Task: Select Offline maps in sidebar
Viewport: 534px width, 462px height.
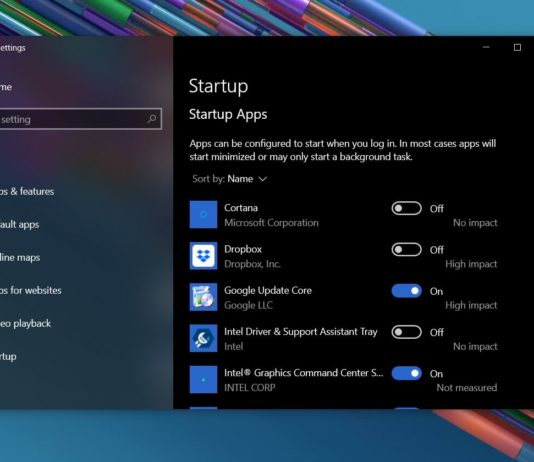Action: tap(20, 257)
